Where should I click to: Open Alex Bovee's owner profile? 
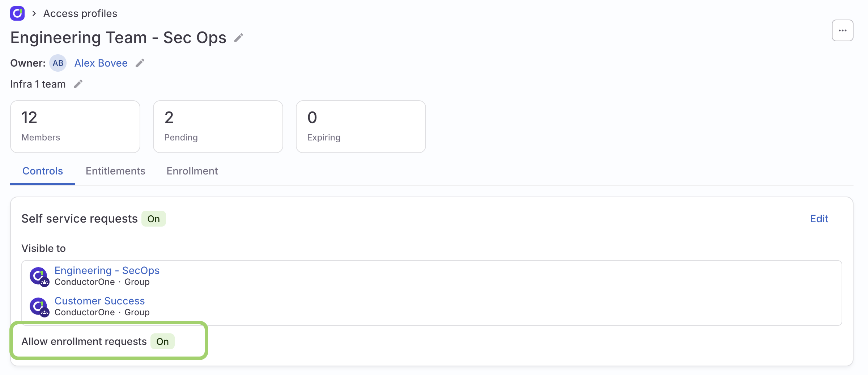pyautogui.click(x=101, y=63)
